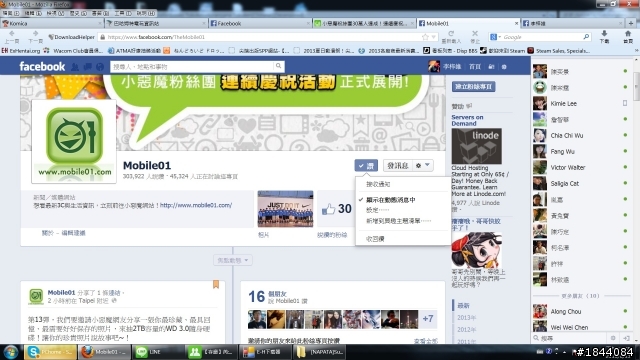Open the messages icon in Facebook header

coord(87,67)
